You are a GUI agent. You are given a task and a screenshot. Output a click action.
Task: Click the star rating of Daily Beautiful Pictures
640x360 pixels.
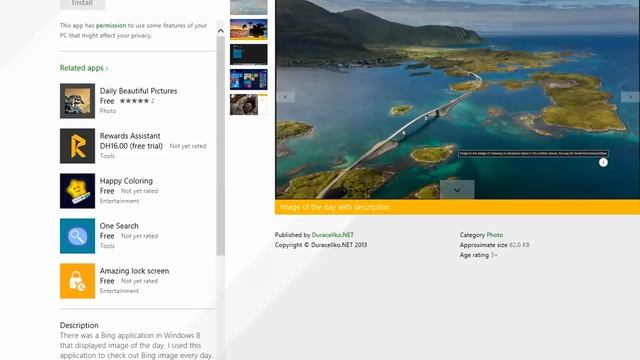[134, 101]
